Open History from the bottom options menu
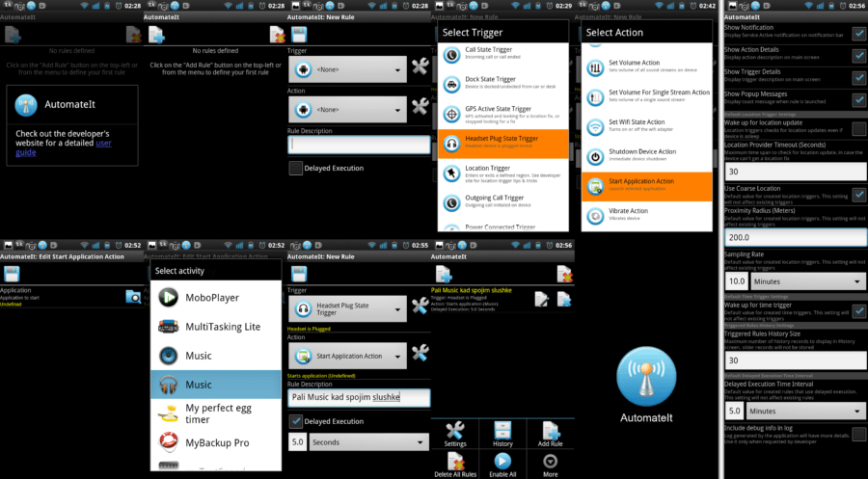The width and height of the screenshot is (868, 479). pyautogui.click(x=502, y=435)
